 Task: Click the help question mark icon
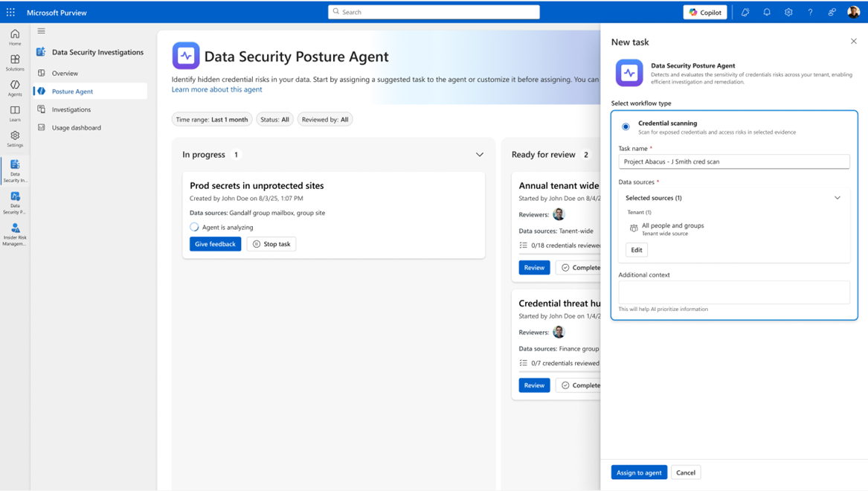pyautogui.click(x=810, y=12)
